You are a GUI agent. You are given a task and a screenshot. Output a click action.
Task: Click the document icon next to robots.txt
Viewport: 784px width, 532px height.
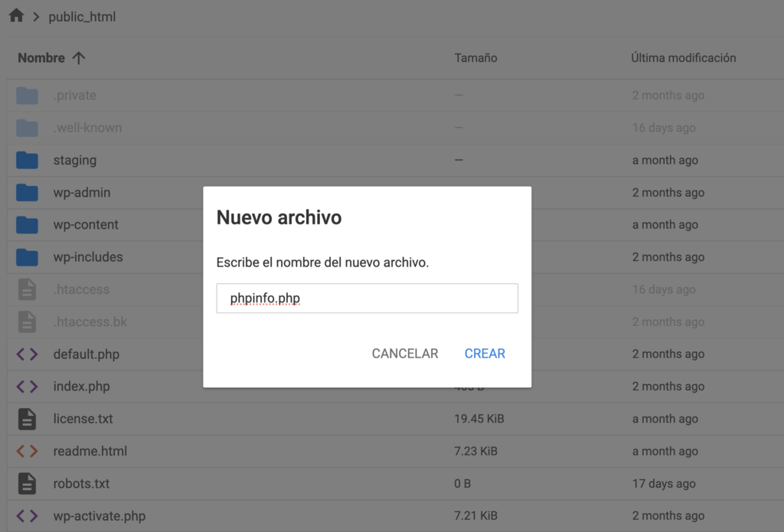25,483
